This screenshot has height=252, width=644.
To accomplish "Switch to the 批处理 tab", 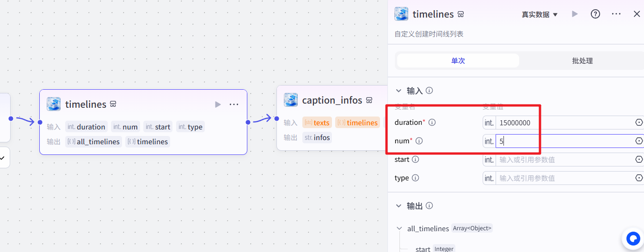I will [x=582, y=61].
